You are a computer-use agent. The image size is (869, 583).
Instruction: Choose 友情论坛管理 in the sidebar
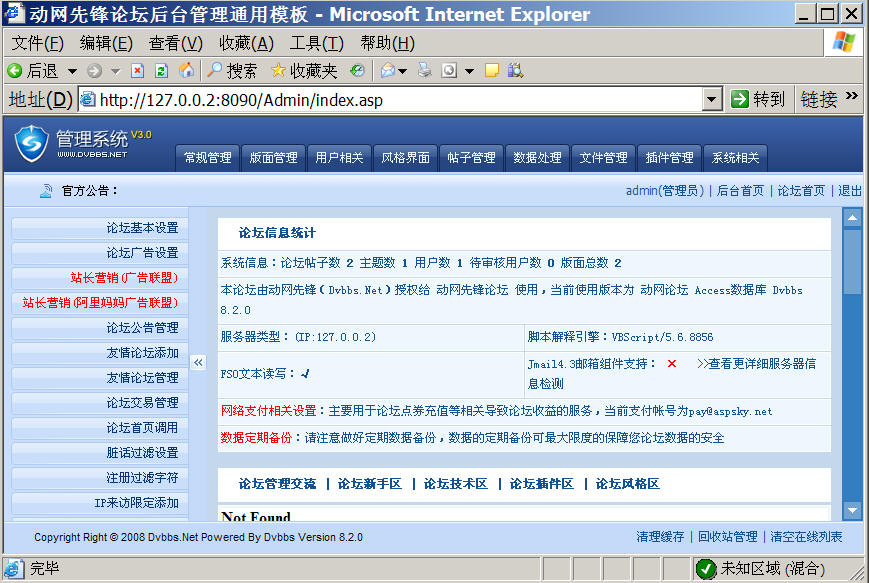[100, 377]
